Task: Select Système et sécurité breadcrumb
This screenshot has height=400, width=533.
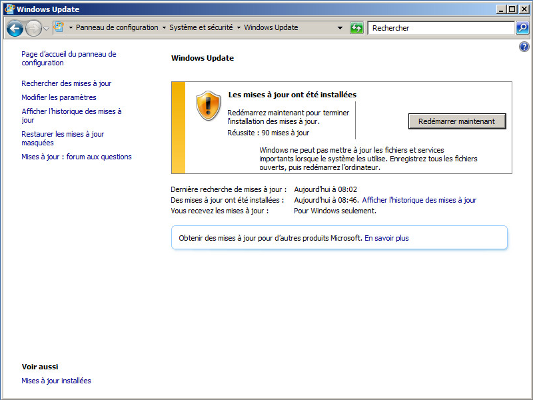Action: tap(201, 28)
